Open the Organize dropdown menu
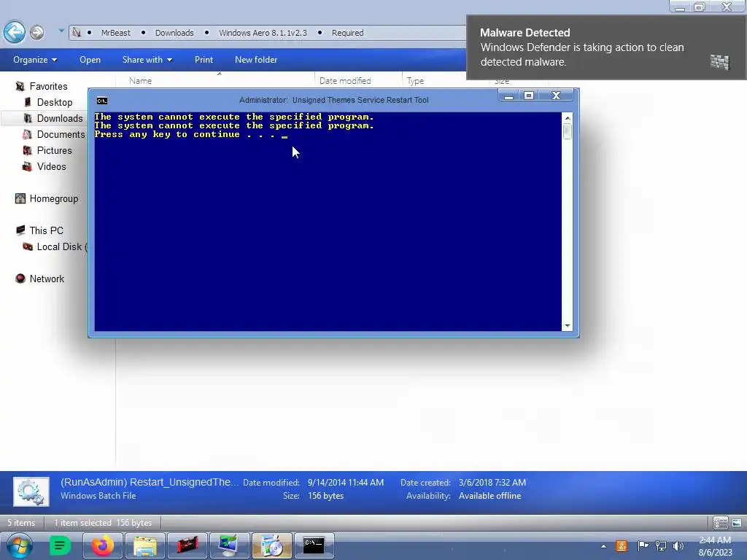The image size is (747, 560). (x=35, y=60)
